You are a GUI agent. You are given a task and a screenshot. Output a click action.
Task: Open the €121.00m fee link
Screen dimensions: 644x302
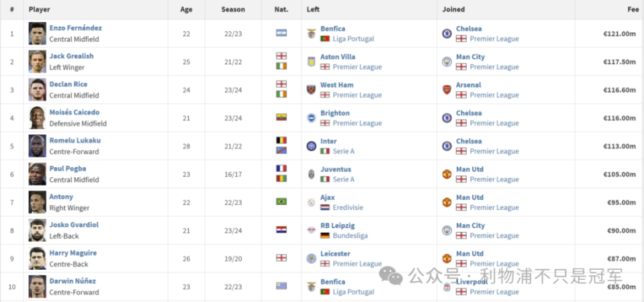[x=619, y=34]
